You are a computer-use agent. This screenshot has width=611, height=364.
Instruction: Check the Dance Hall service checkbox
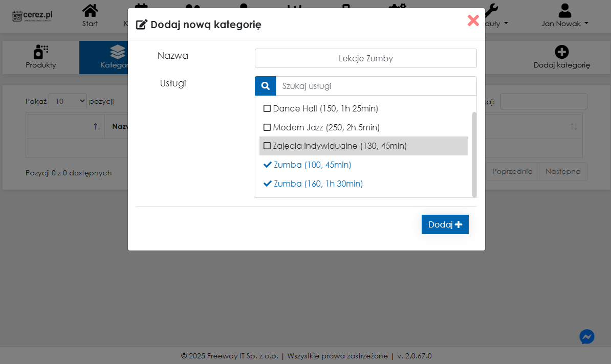267,108
